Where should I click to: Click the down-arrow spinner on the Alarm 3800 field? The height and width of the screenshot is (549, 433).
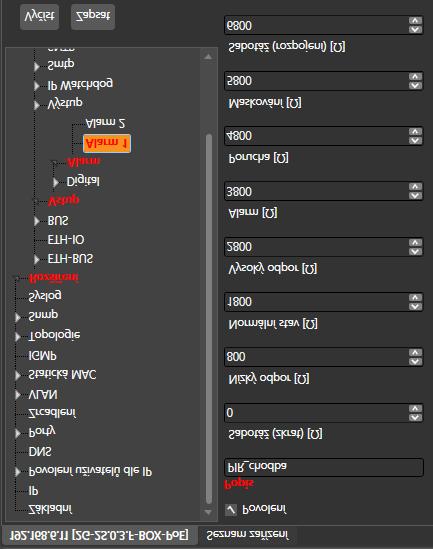[415, 195]
